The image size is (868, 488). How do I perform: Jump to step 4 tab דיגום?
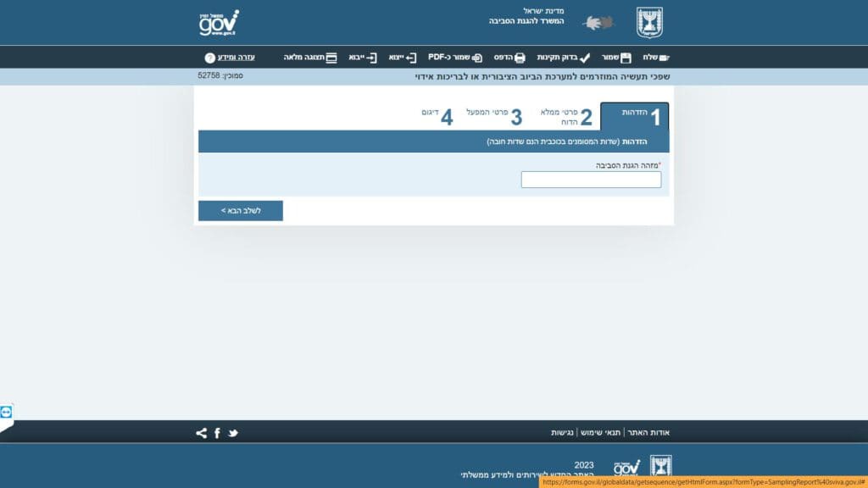pyautogui.click(x=437, y=116)
